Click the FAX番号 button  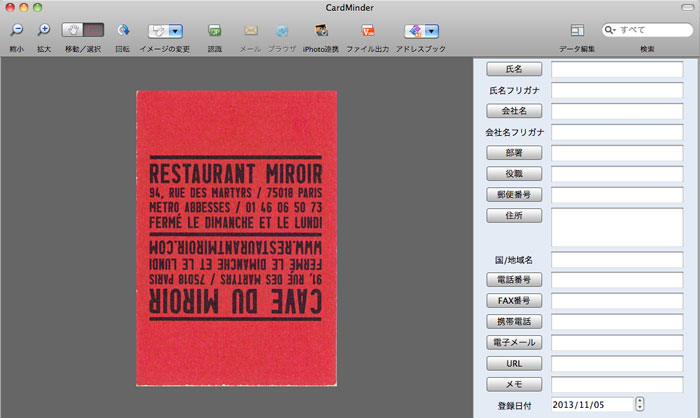514,301
